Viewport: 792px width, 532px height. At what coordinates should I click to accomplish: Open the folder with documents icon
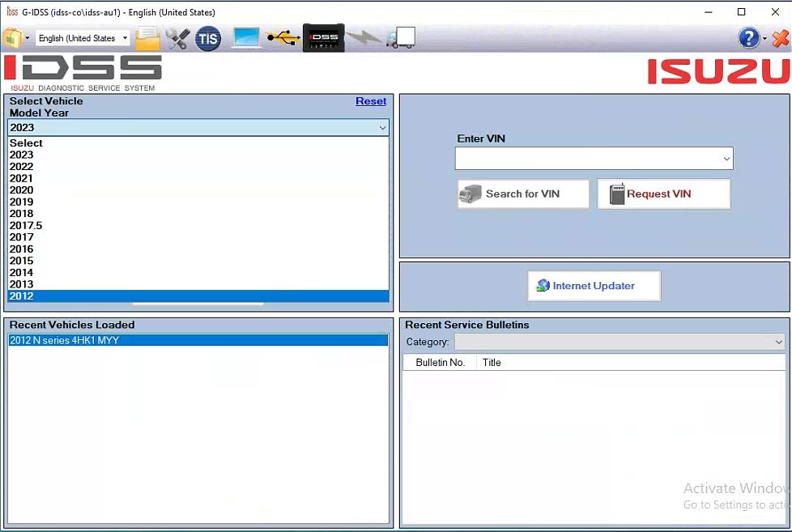(147, 38)
